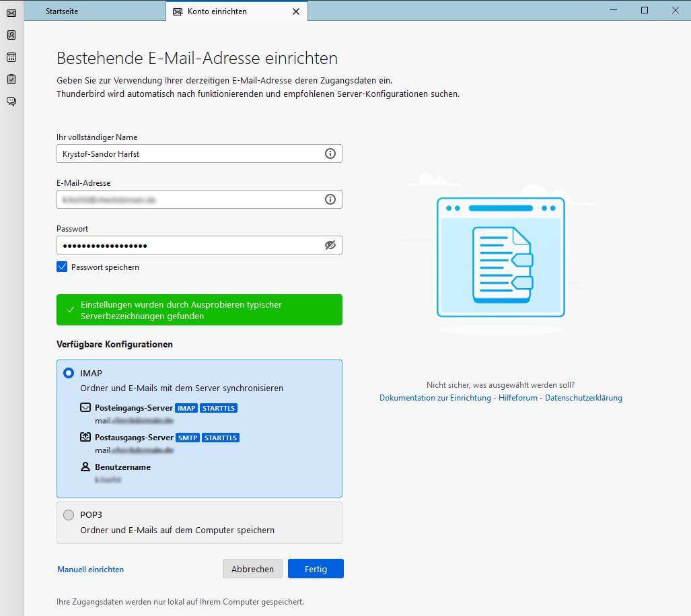Click the info icon beside the email address field
691x616 pixels.
tap(330, 199)
